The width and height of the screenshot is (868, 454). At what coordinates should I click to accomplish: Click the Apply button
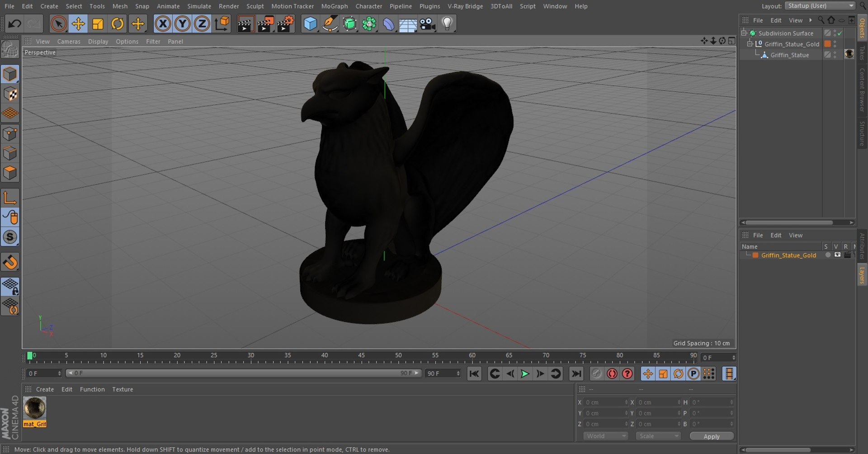click(712, 436)
